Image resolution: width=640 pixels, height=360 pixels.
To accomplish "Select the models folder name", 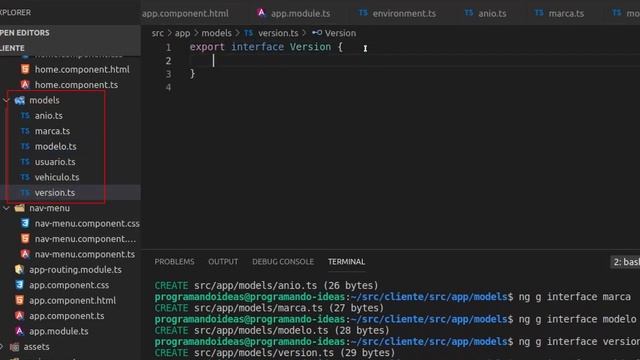I will pyautogui.click(x=44, y=100).
